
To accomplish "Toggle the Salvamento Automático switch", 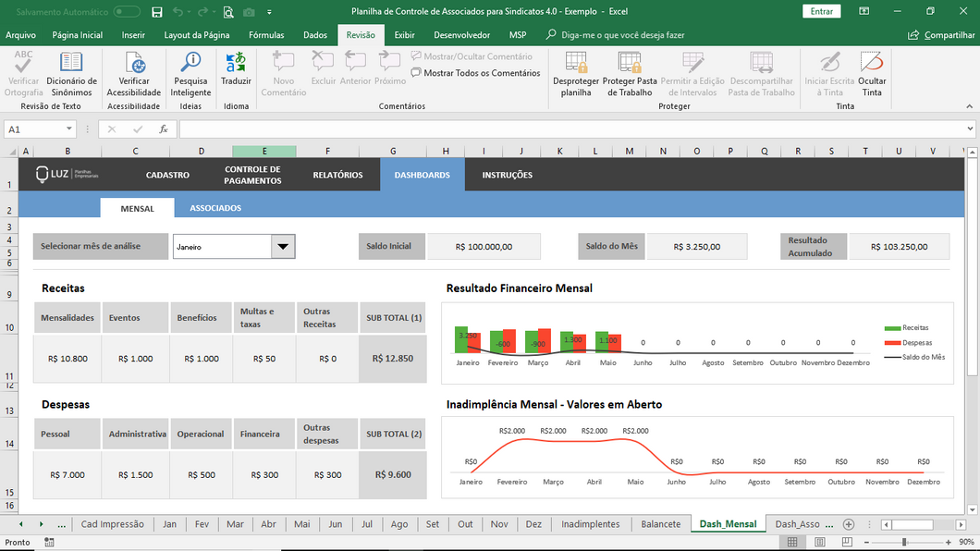I will tap(127, 12).
